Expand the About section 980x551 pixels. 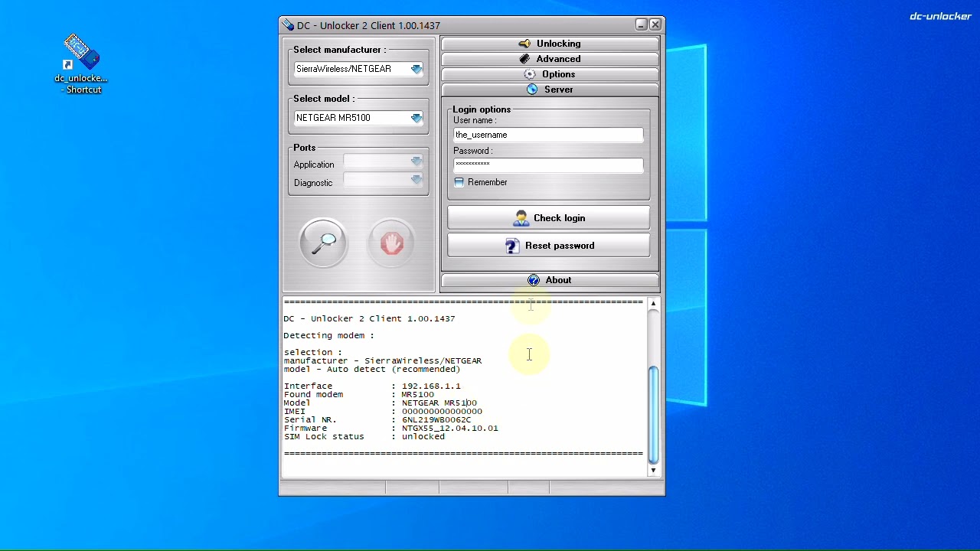(550, 280)
